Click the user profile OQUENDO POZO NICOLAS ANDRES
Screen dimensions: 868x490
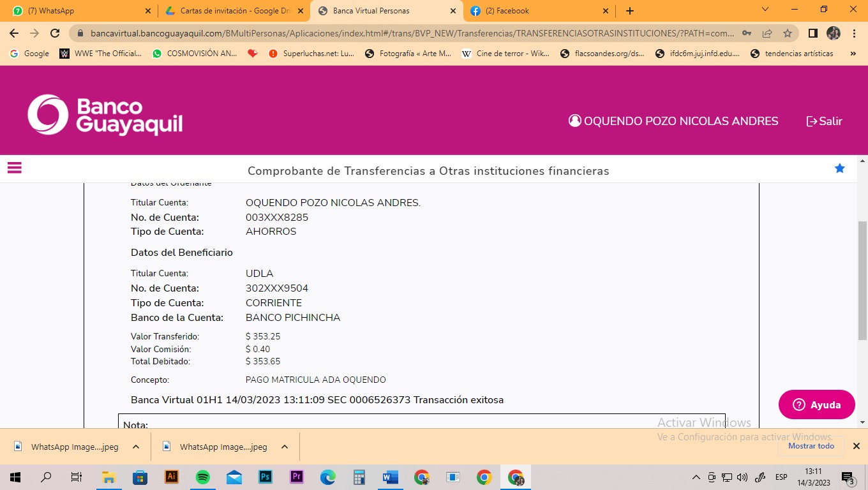[x=673, y=121]
